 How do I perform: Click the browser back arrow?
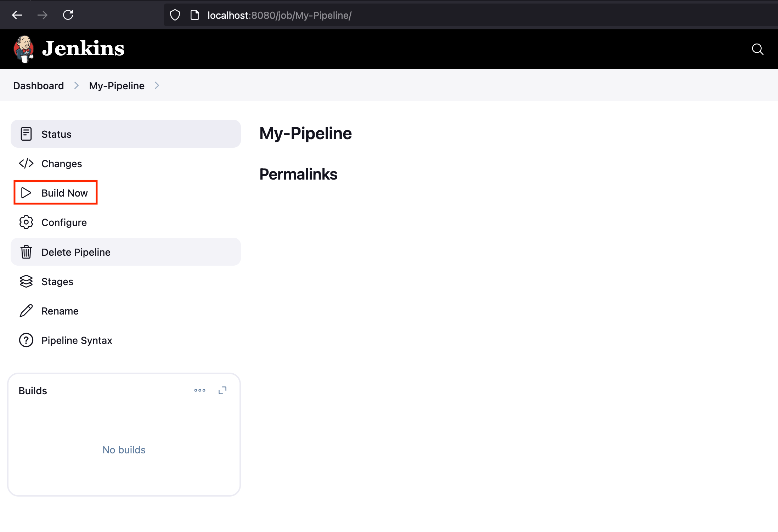point(17,15)
